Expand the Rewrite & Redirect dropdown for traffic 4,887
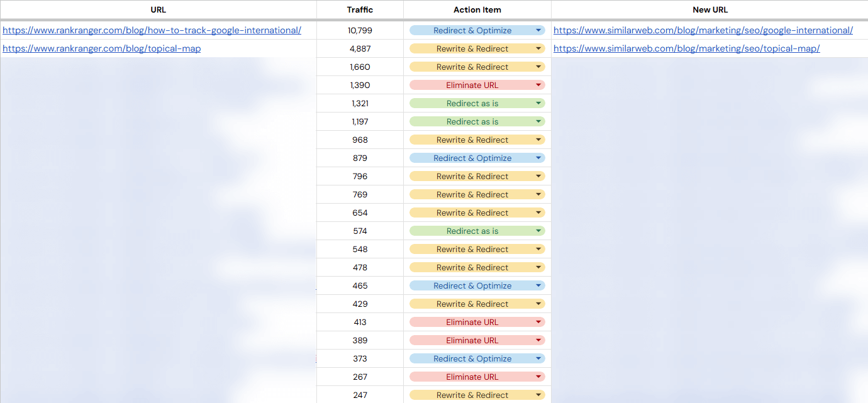 [x=538, y=48]
